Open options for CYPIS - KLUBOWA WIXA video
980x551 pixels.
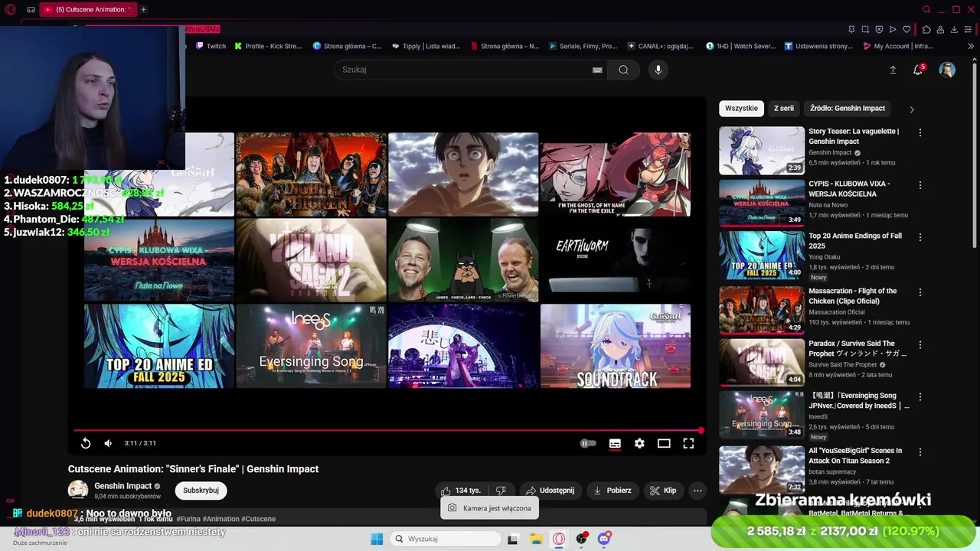[920, 185]
